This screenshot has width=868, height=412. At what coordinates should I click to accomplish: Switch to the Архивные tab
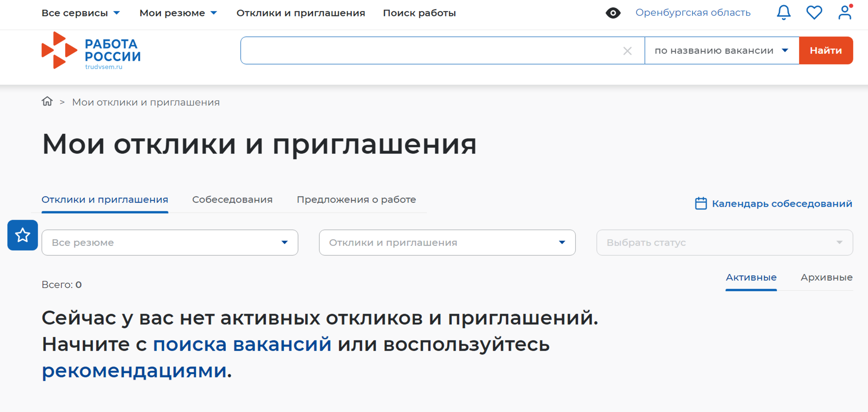(x=827, y=278)
